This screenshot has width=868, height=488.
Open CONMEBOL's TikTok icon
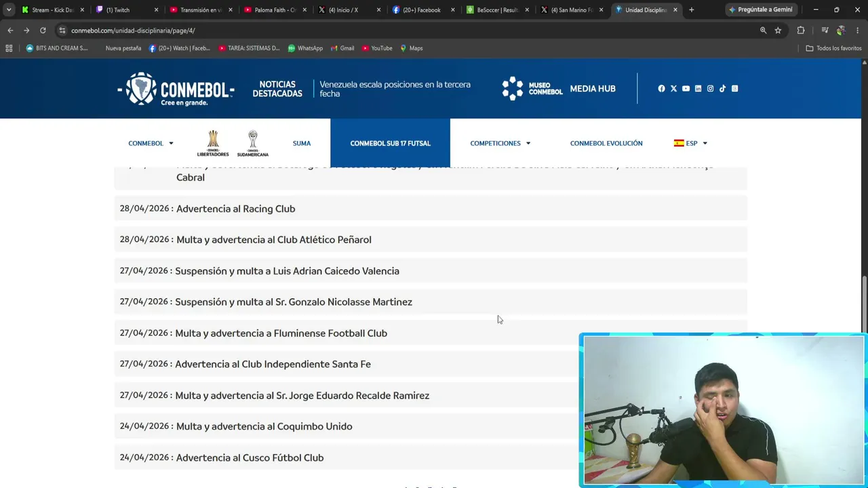pos(722,89)
